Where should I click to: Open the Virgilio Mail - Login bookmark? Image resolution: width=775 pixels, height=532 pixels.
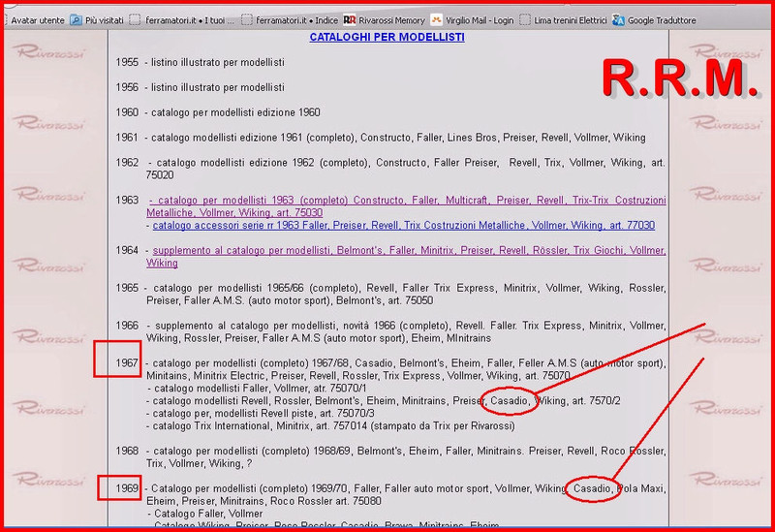click(480, 20)
